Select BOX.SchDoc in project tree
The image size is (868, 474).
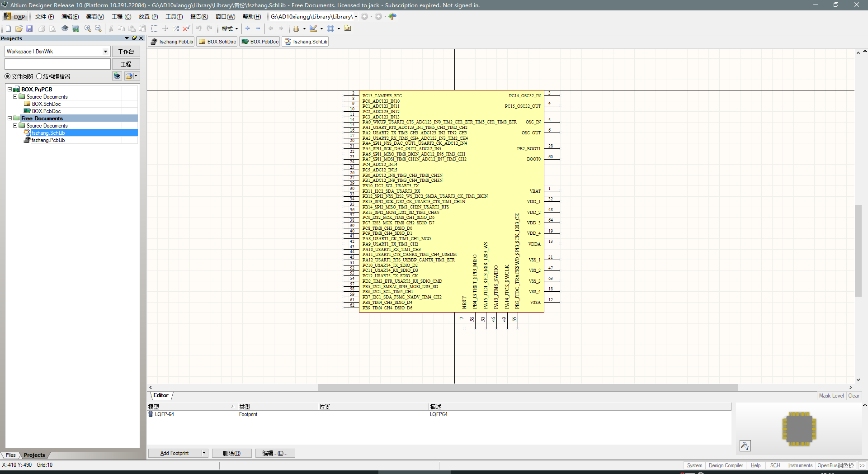click(46, 104)
